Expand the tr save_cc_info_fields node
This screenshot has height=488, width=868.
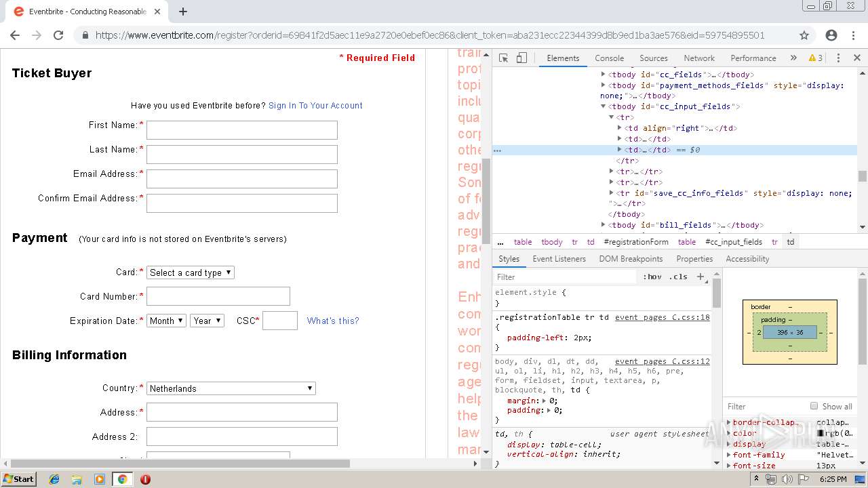[611, 193]
